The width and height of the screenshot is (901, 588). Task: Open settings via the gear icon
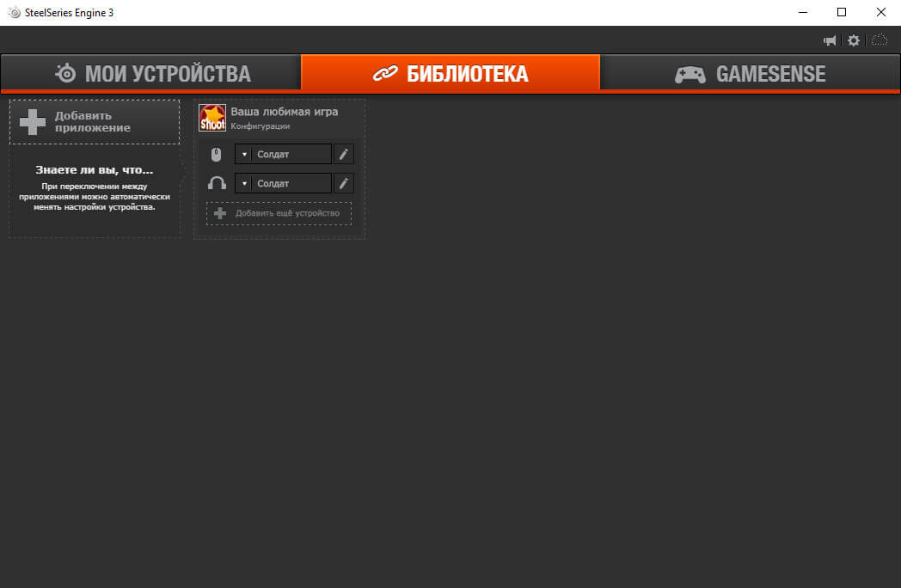(x=854, y=40)
